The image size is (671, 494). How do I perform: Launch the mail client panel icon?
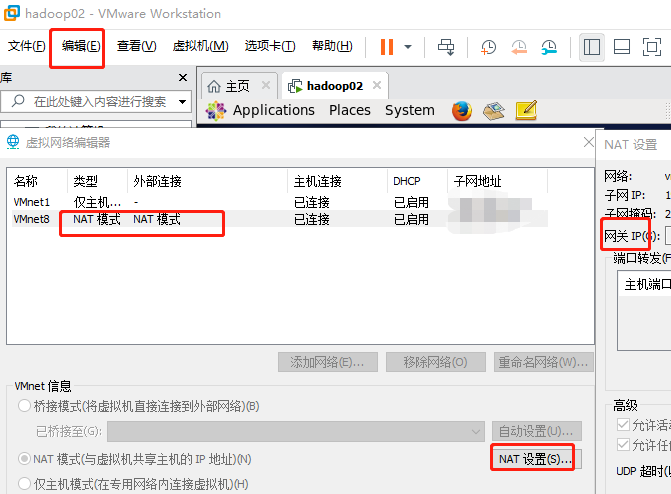pyautogui.click(x=493, y=111)
